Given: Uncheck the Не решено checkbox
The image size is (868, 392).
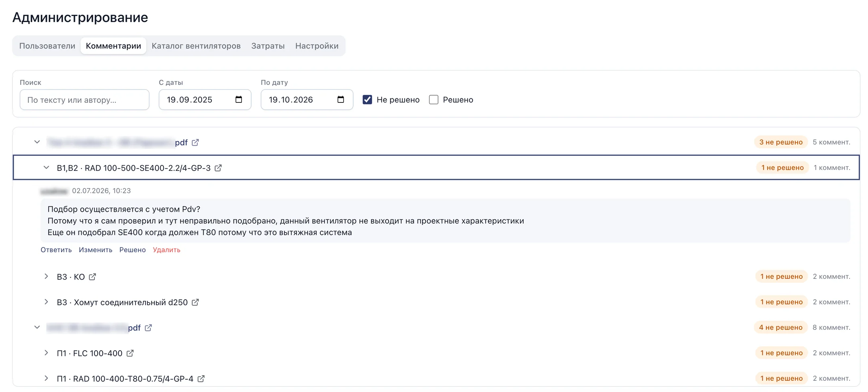Looking at the screenshot, I should [367, 100].
